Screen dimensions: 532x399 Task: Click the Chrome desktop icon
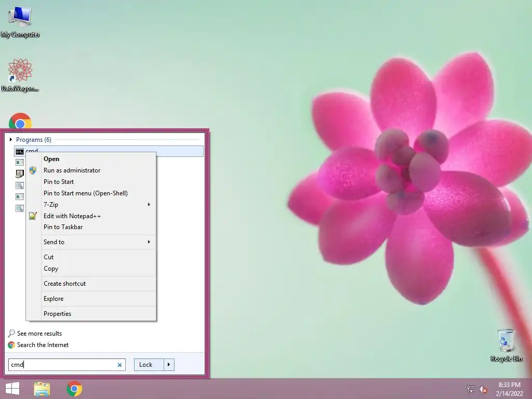20,121
